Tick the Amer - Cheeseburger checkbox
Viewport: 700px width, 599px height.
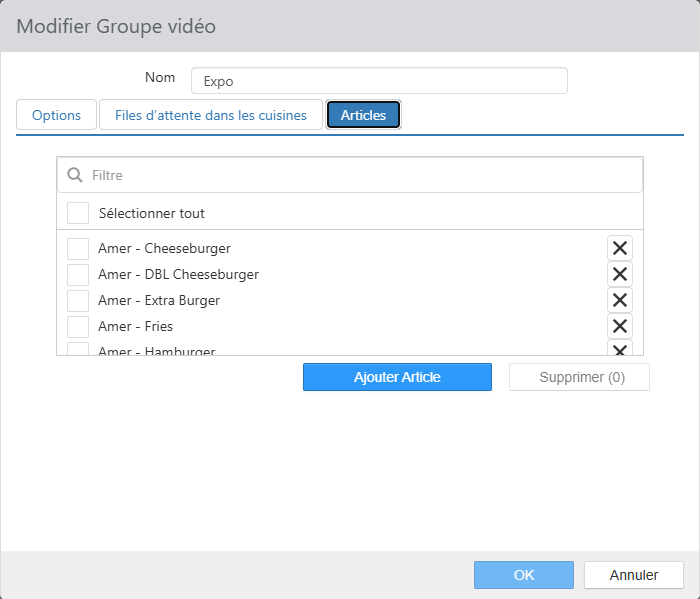[x=78, y=248]
